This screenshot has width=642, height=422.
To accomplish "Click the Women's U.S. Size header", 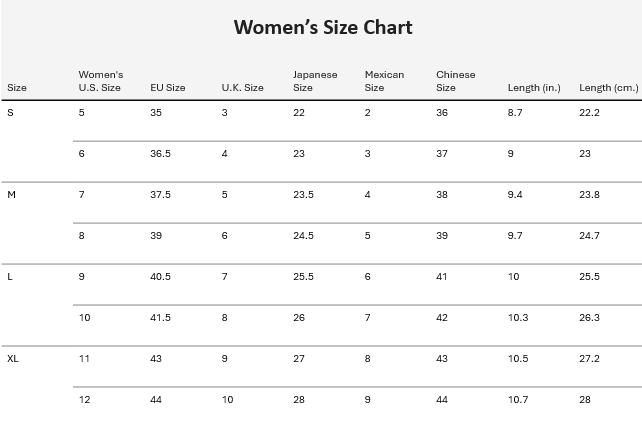I will point(100,81).
